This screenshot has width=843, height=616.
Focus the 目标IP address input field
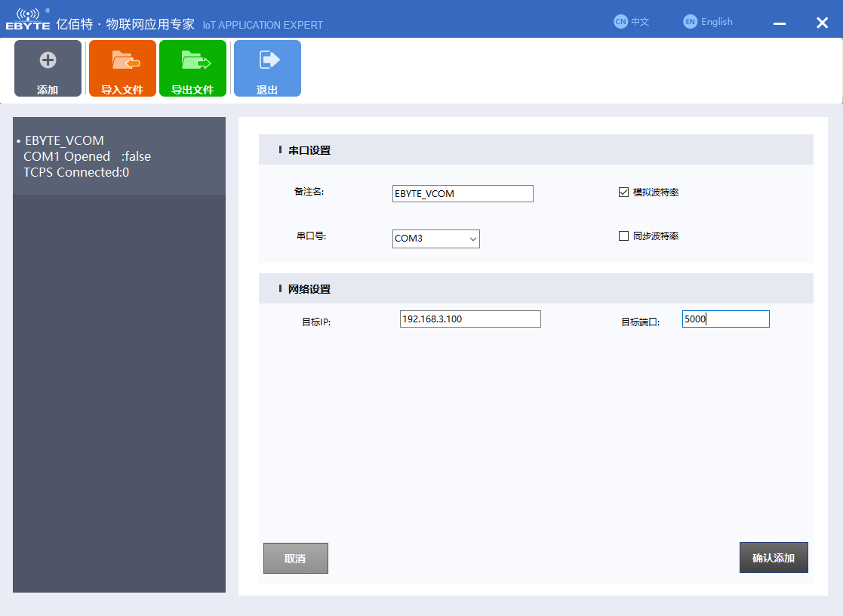[470, 319]
